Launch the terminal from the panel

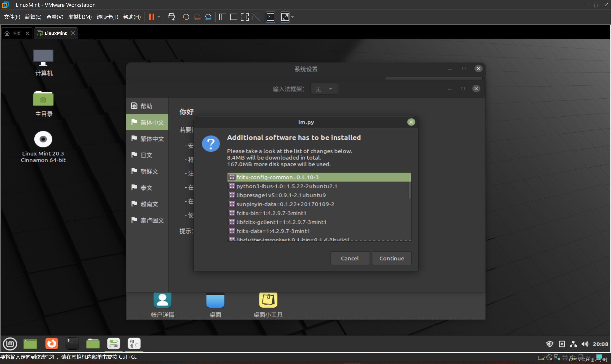[72, 344]
